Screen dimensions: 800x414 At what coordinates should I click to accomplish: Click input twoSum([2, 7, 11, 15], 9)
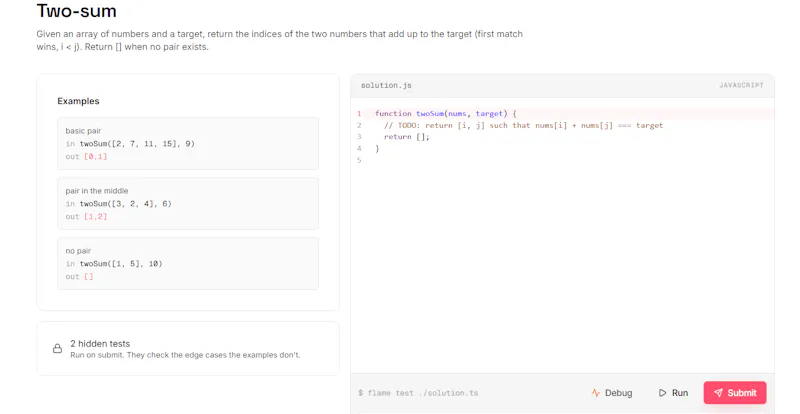pyautogui.click(x=137, y=143)
